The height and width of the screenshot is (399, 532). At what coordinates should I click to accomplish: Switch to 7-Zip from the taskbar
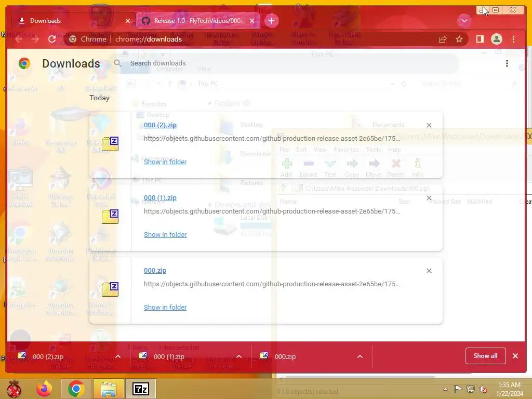[x=141, y=389]
